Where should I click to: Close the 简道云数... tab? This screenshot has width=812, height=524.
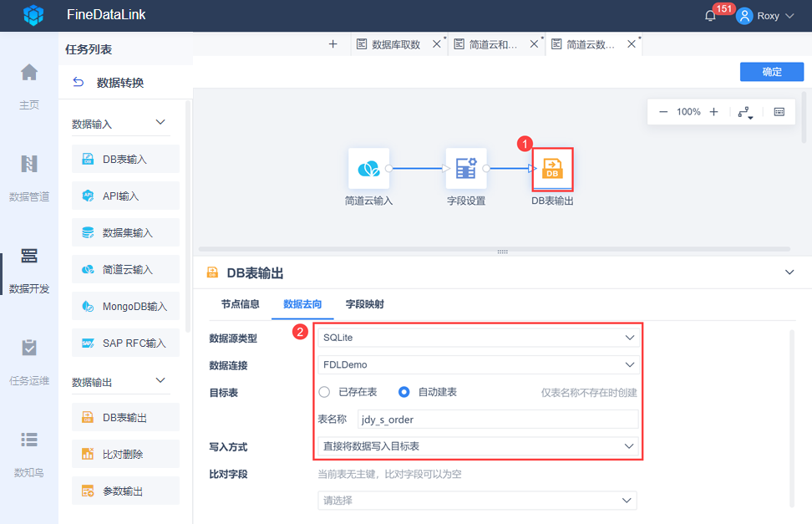pyautogui.click(x=632, y=44)
